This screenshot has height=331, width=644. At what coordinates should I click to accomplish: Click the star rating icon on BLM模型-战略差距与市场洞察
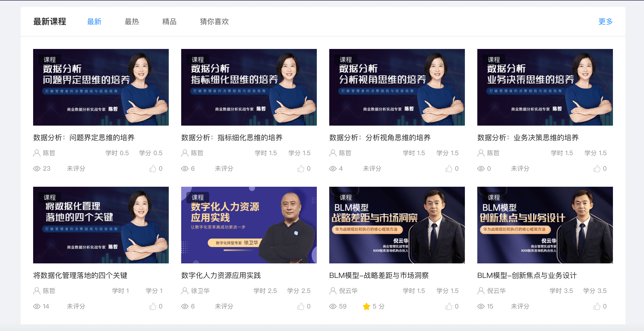coord(367,306)
